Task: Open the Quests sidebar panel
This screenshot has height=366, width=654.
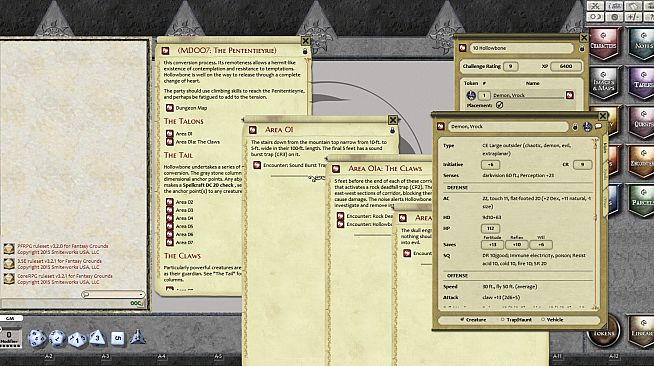Action: point(643,122)
